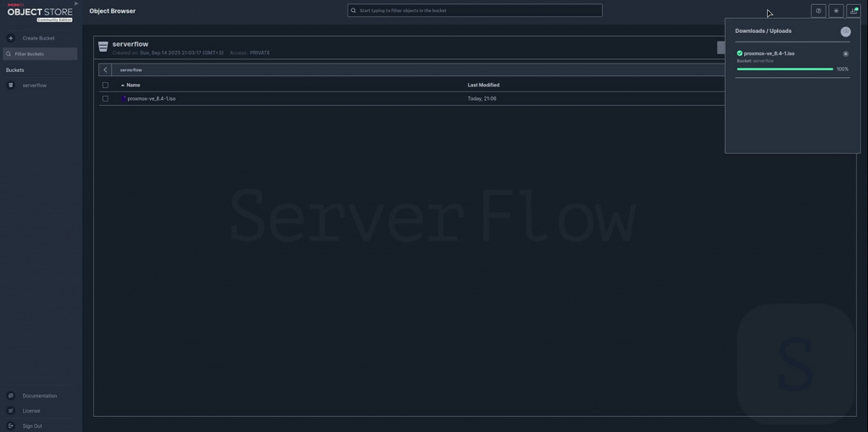The height and width of the screenshot is (432, 868).
Task: Open Documentation from the sidebar
Action: point(39,396)
